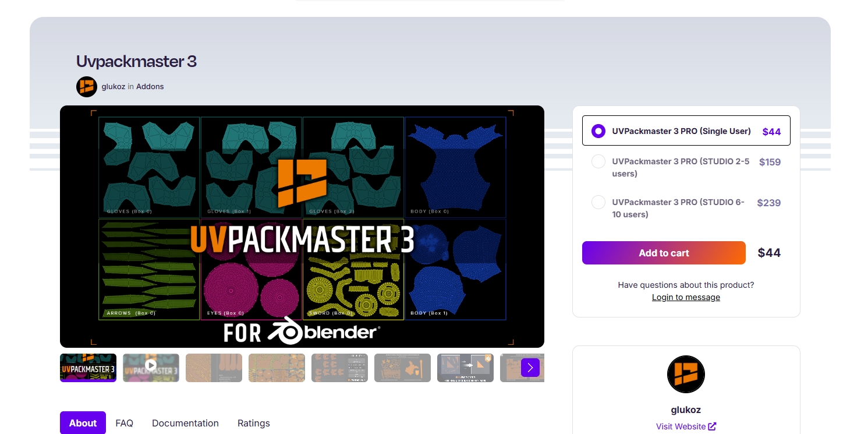Click the main UVPackmaster 3 preview image
The width and height of the screenshot is (868, 434).
(x=302, y=227)
